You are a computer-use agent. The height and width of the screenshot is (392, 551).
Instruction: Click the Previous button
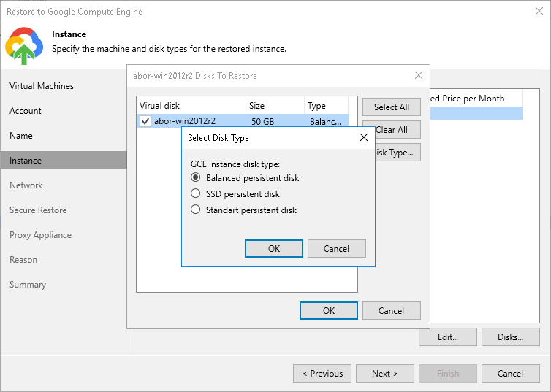pos(322,374)
